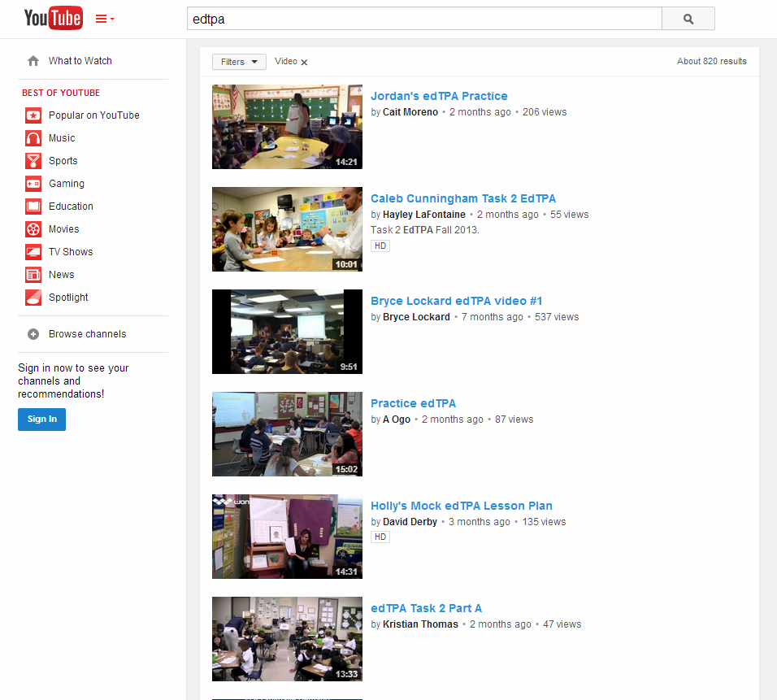Open Holly's Mock edTPA Lesson Plan title
Viewport: 777px width, 700px height.
pyautogui.click(x=462, y=507)
